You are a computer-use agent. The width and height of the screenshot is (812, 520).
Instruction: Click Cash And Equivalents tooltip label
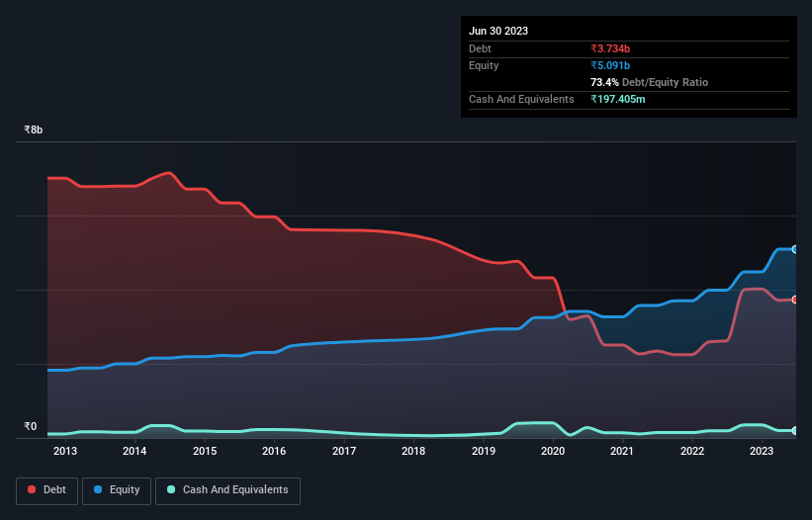tap(521, 99)
